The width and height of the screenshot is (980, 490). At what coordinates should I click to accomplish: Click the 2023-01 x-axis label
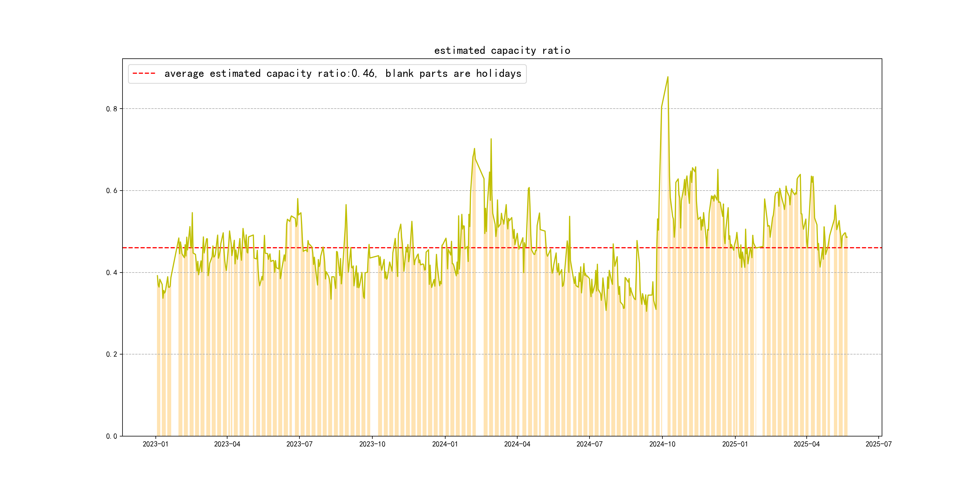[x=155, y=444]
